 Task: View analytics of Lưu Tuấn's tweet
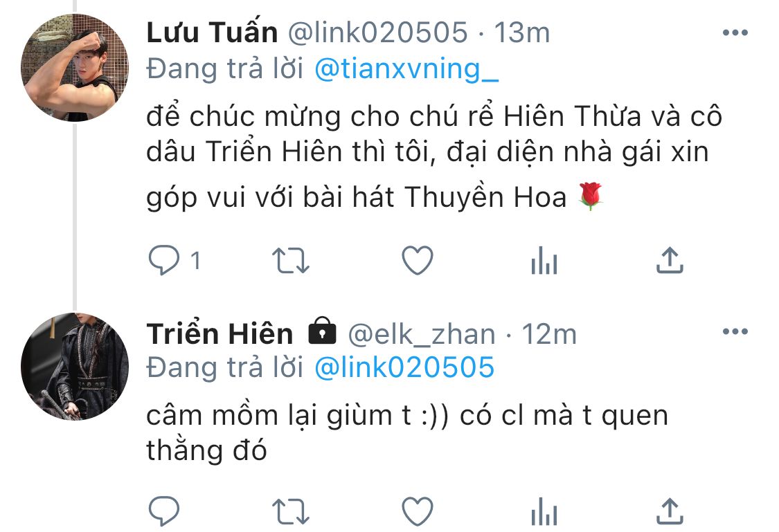[544, 261]
